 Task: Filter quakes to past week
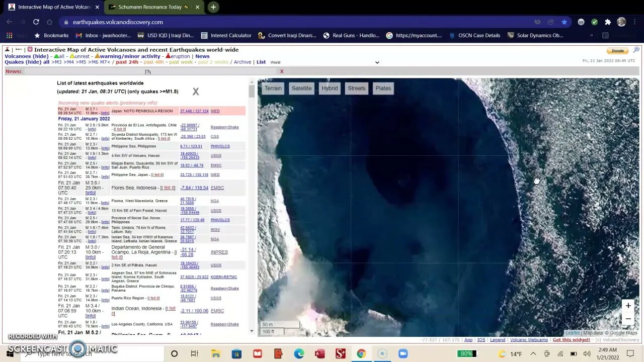click(x=181, y=62)
